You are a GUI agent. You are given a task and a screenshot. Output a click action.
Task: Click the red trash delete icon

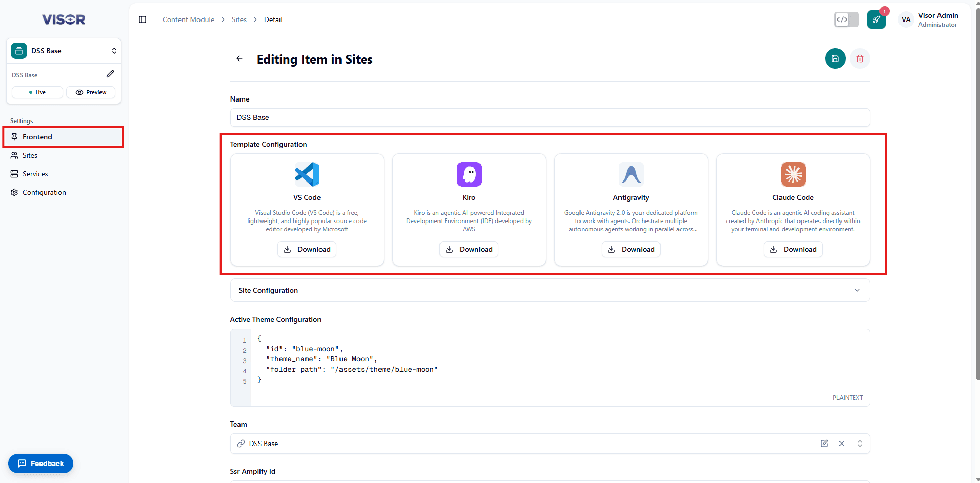[x=860, y=58]
